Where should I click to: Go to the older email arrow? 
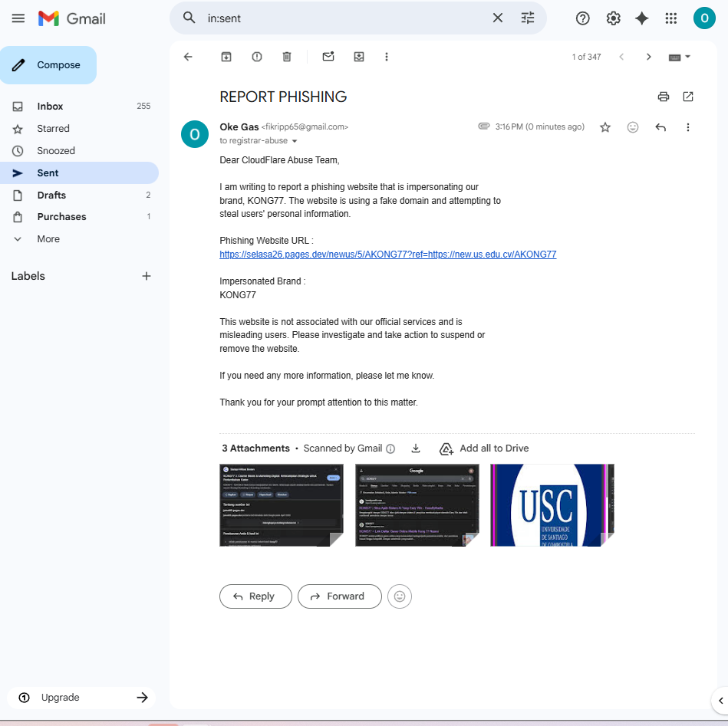[649, 57]
